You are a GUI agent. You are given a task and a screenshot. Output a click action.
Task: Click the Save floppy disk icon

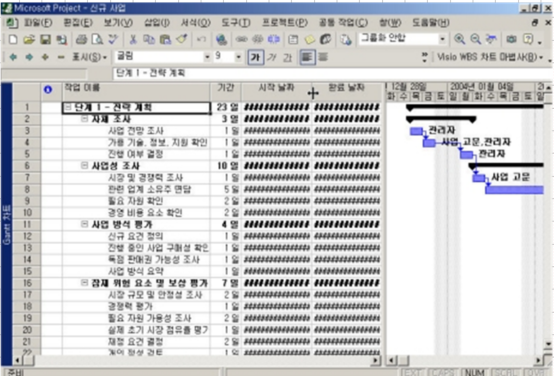tap(45, 39)
